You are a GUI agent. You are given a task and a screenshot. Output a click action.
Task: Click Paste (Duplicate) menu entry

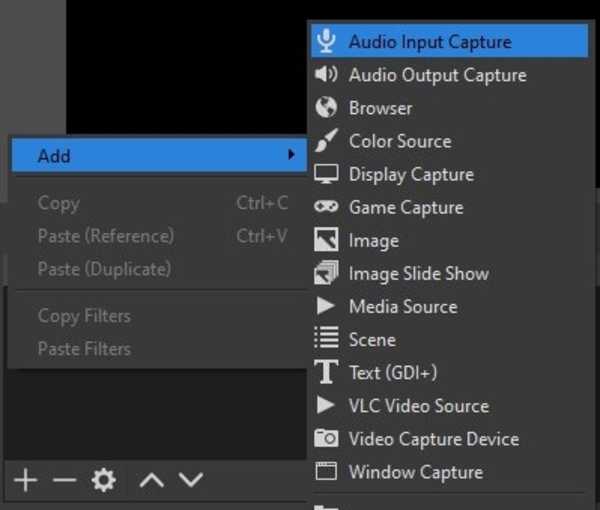159,269
